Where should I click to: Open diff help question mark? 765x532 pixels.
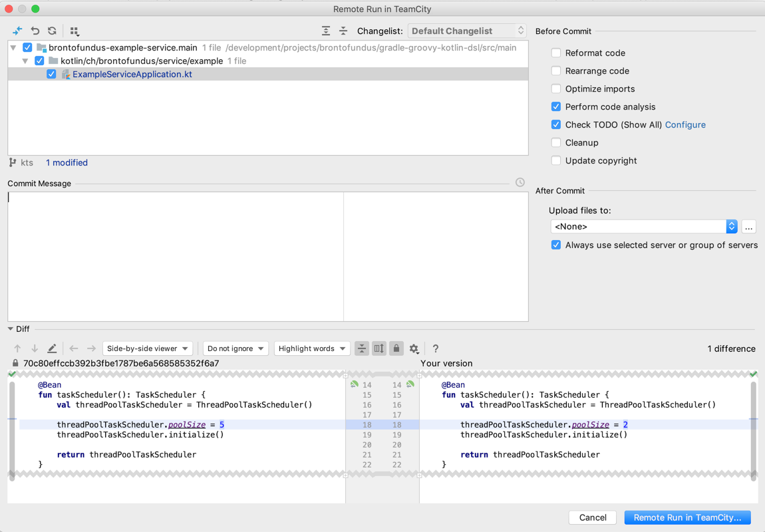pos(436,348)
